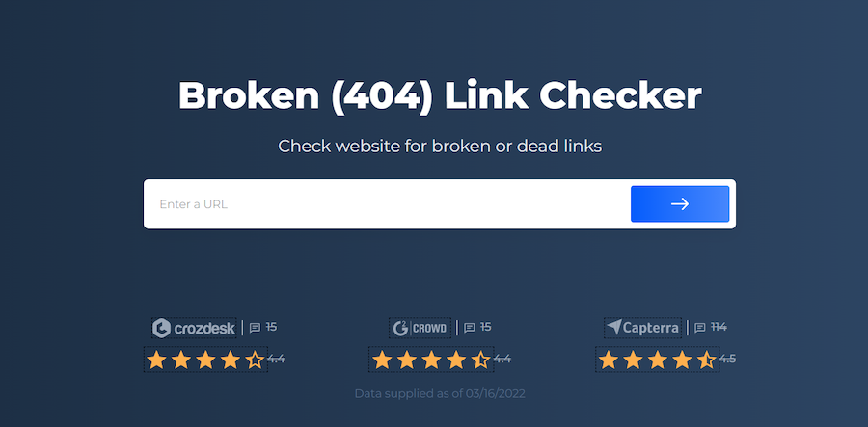868x427 pixels.
Task: Click the Broken (404) Link Checker heading
Action: pos(440,96)
